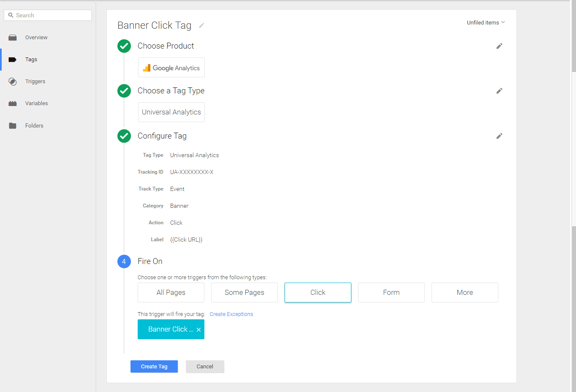Open the Create Exceptions link

[231, 314]
